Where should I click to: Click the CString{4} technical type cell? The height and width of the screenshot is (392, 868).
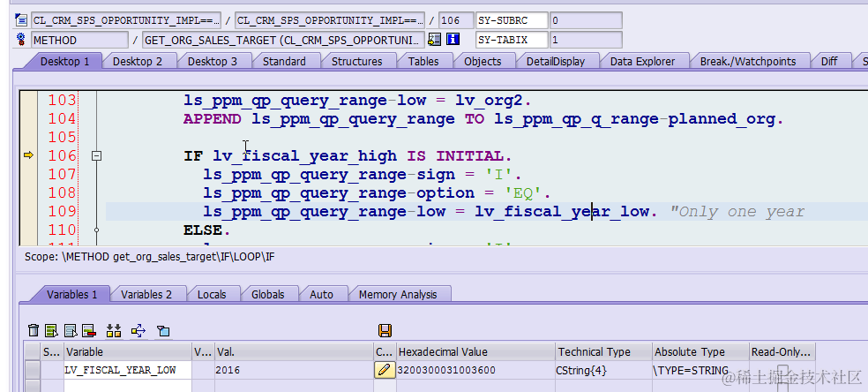tap(603, 370)
